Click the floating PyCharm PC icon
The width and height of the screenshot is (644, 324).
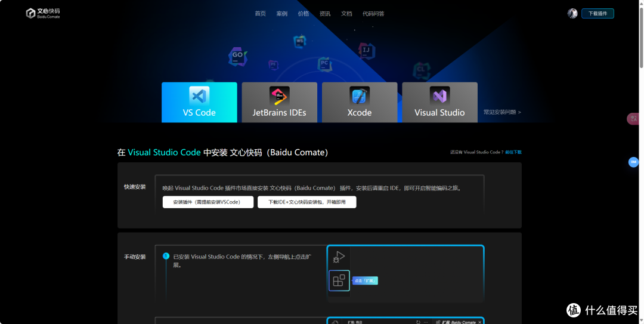[324, 64]
